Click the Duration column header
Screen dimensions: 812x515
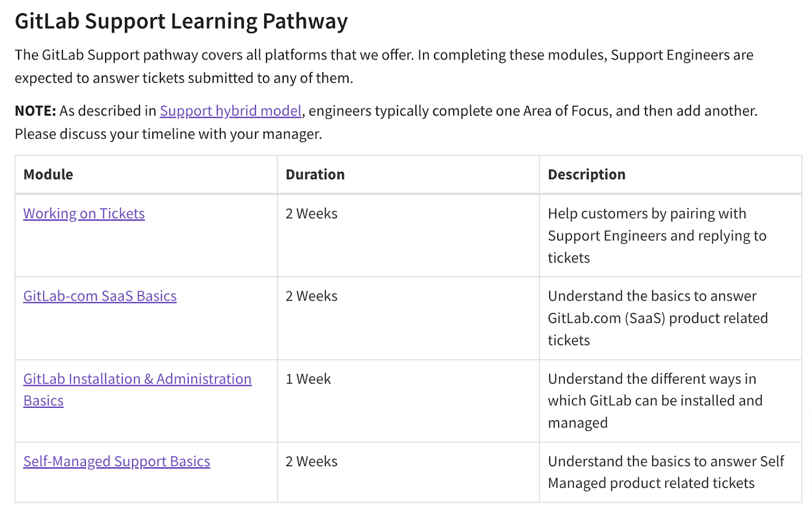[x=315, y=175]
